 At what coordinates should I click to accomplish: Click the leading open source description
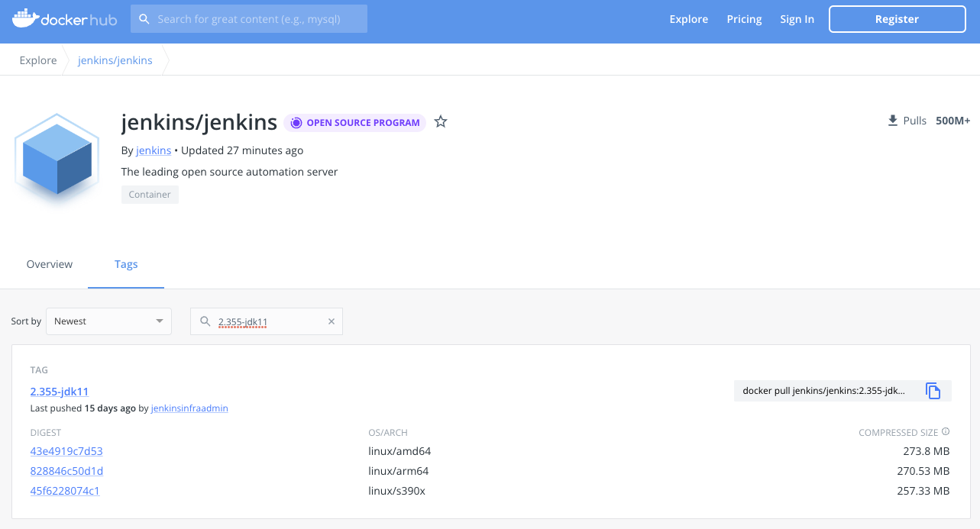coord(229,172)
